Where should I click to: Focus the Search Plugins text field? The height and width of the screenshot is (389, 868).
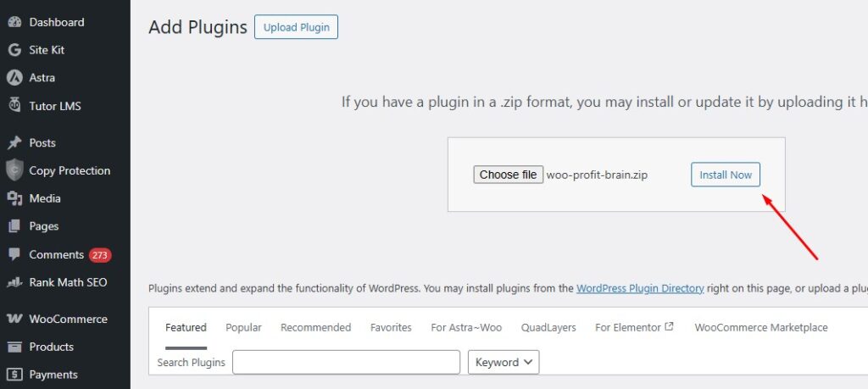coord(346,363)
